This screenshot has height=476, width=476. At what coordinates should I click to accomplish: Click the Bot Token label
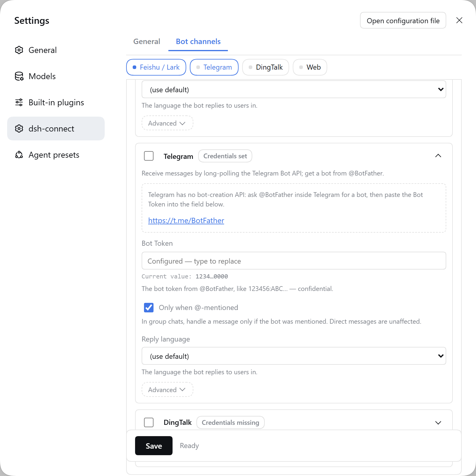pyautogui.click(x=157, y=243)
